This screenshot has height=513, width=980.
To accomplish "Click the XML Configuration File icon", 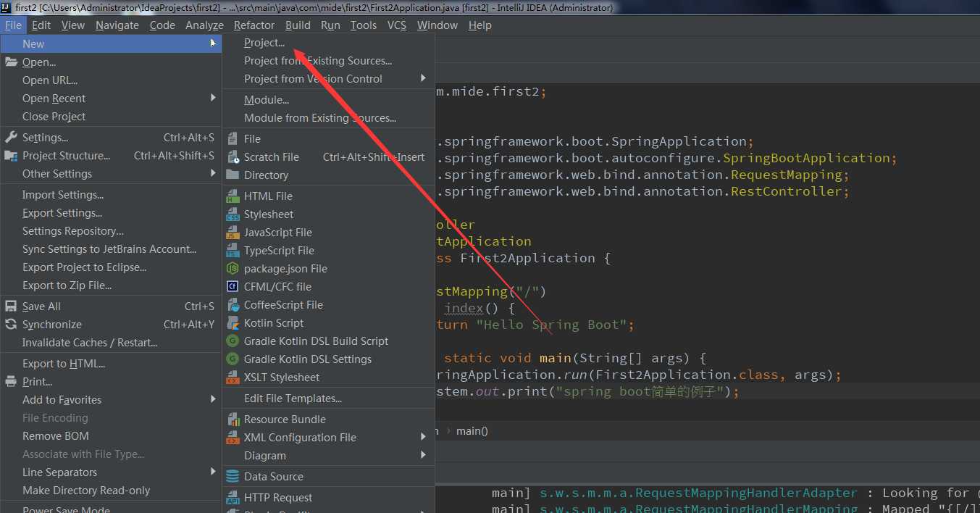I will [x=233, y=438].
